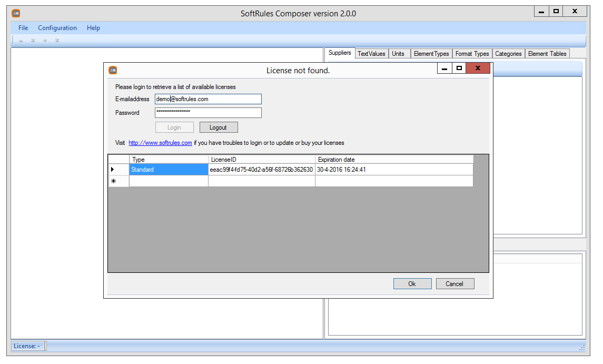
Task: Open the Configuration menu
Action: (57, 28)
